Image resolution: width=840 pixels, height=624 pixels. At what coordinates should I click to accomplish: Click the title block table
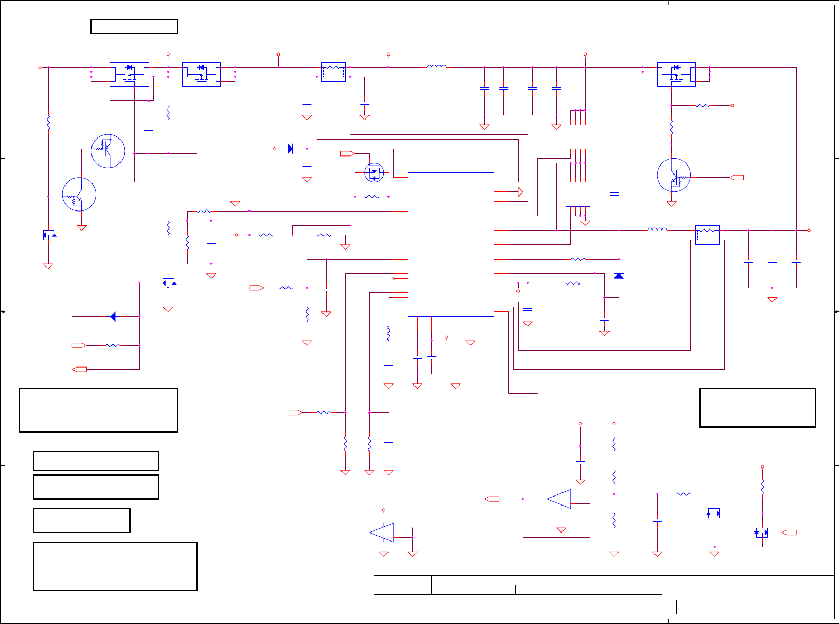604,597
